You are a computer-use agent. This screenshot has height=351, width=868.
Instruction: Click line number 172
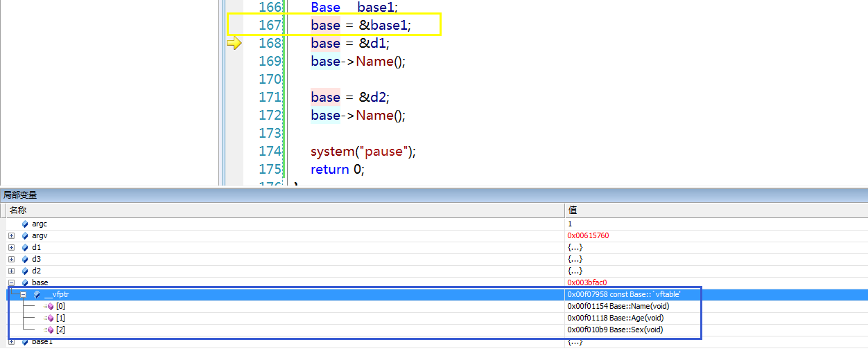(270, 116)
